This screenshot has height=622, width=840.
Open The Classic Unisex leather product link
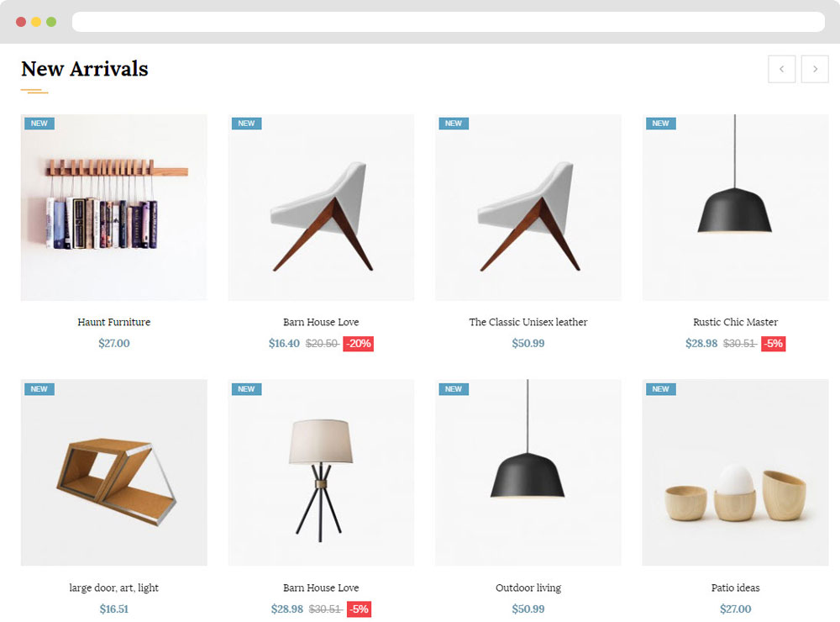click(528, 322)
